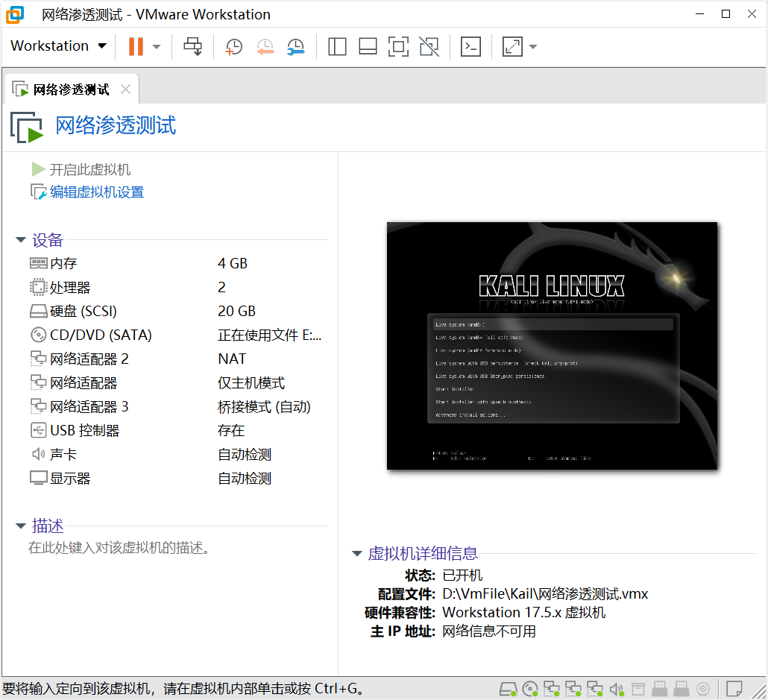The height and width of the screenshot is (700, 768).
Task: Click the Workstation 17.5.x compatibility value
Action: [523, 612]
